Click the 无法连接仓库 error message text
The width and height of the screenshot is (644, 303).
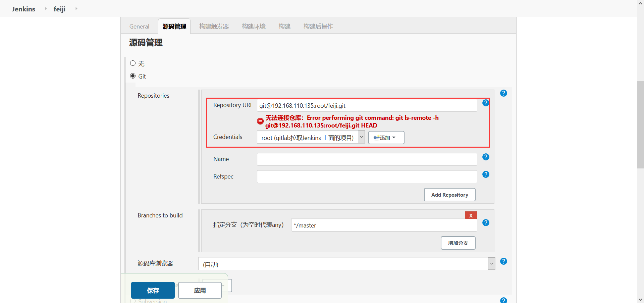(352, 121)
